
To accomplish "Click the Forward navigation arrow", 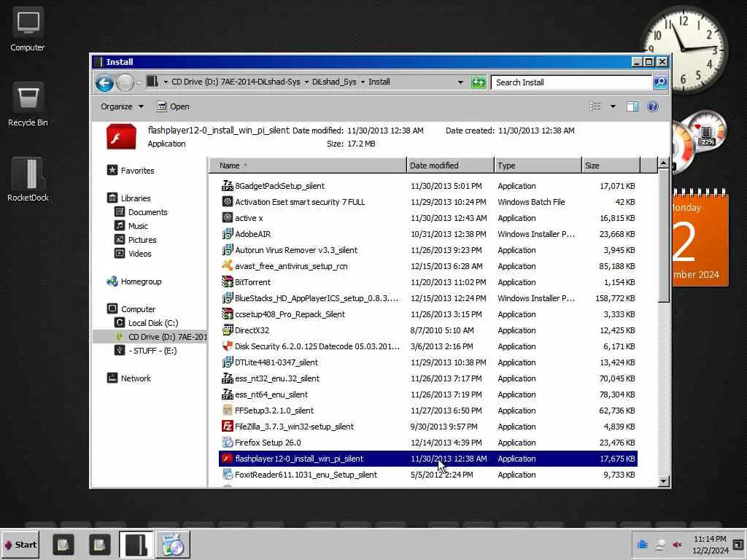I will coord(125,83).
